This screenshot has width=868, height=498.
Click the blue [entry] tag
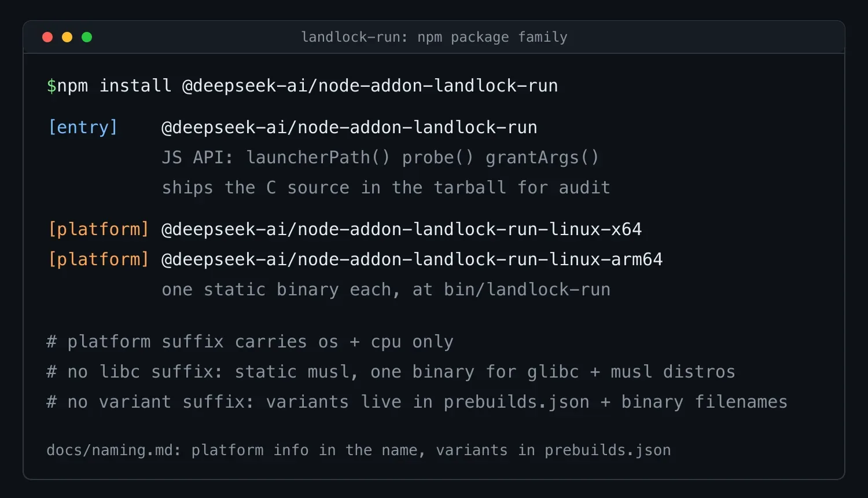[x=83, y=127]
